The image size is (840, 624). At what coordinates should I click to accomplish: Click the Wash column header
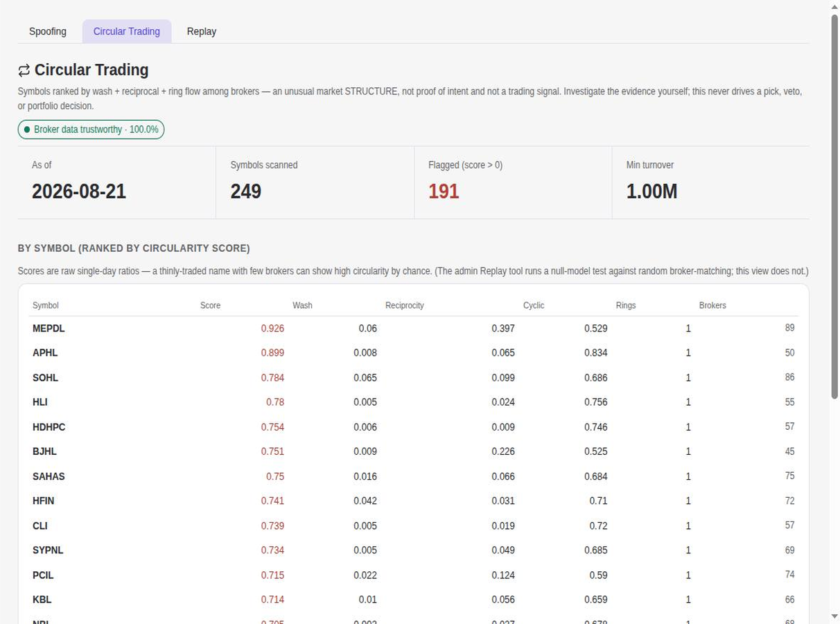[x=302, y=305]
